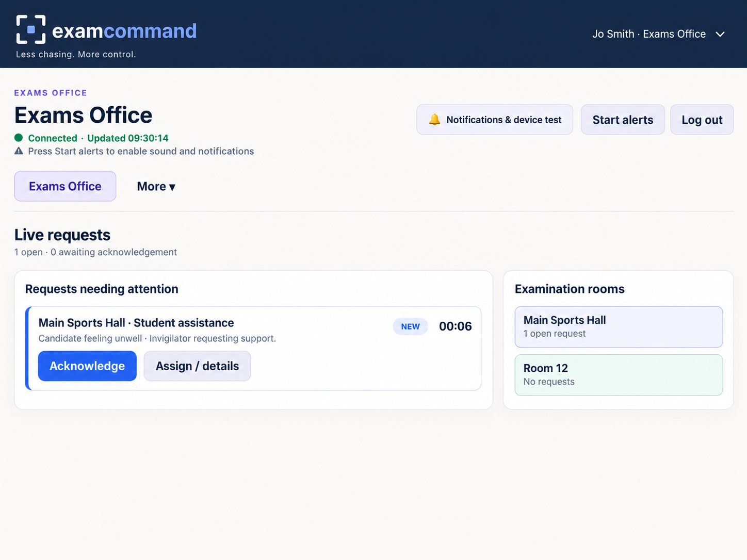Click the Examination rooms heading
Image resolution: width=747 pixels, height=560 pixels.
570,289
